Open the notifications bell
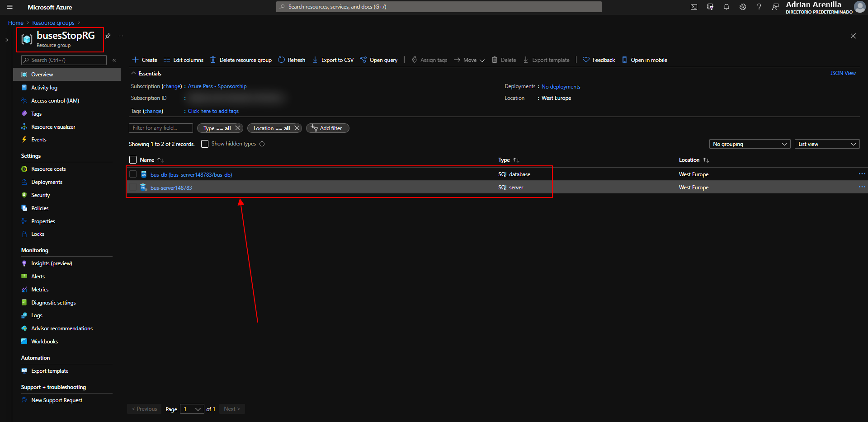 726,7
